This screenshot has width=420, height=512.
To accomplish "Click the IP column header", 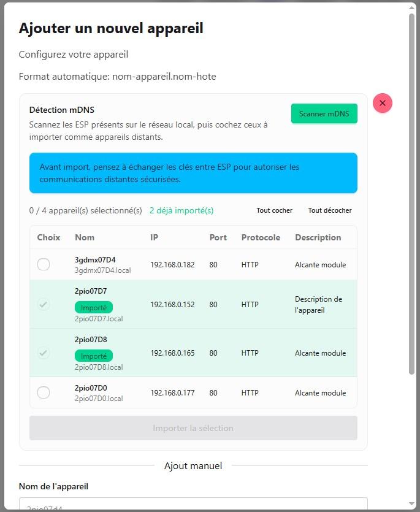I will [154, 237].
